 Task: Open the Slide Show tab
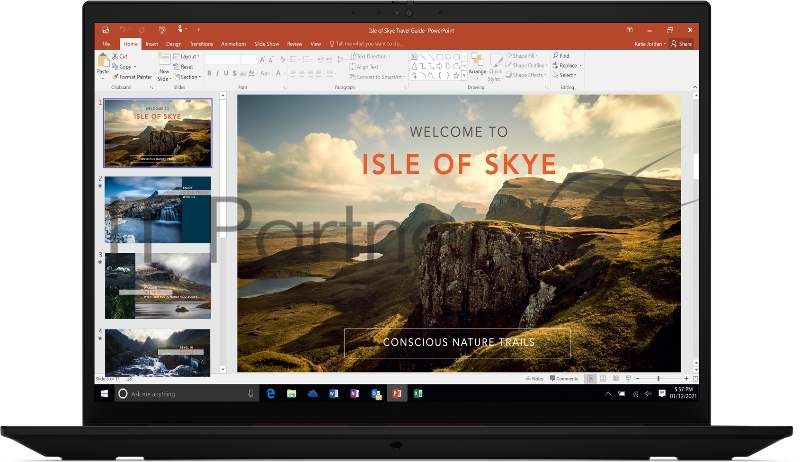pyautogui.click(x=265, y=44)
